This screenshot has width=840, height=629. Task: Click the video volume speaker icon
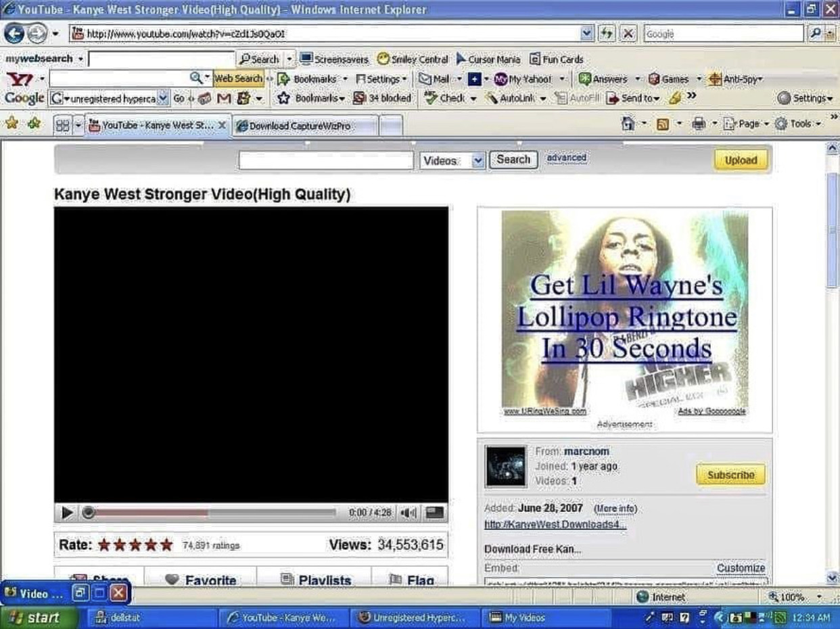[408, 513]
